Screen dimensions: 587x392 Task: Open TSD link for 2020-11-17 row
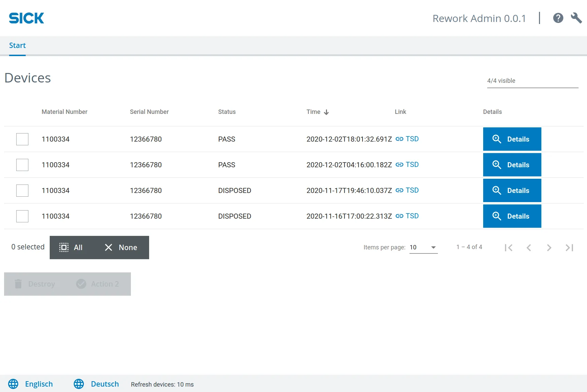tap(407, 190)
